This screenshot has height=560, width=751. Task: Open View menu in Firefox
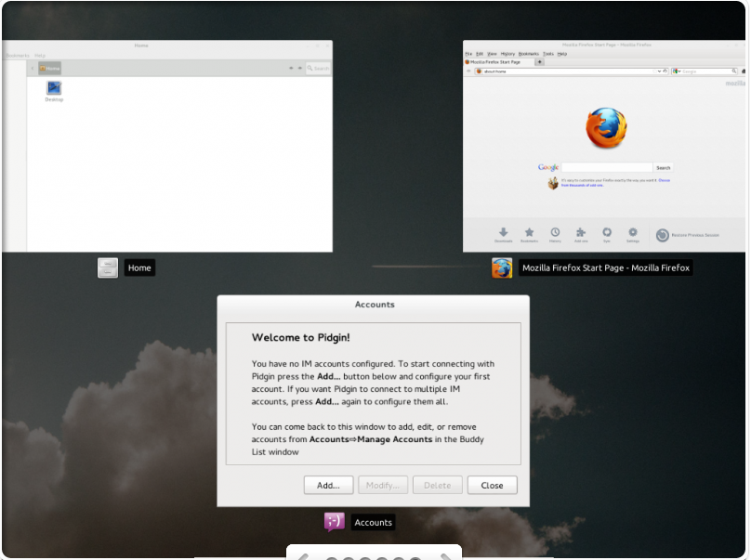click(x=492, y=54)
